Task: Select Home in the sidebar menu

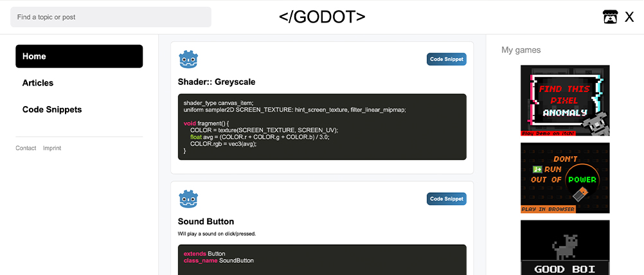Action: point(79,57)
